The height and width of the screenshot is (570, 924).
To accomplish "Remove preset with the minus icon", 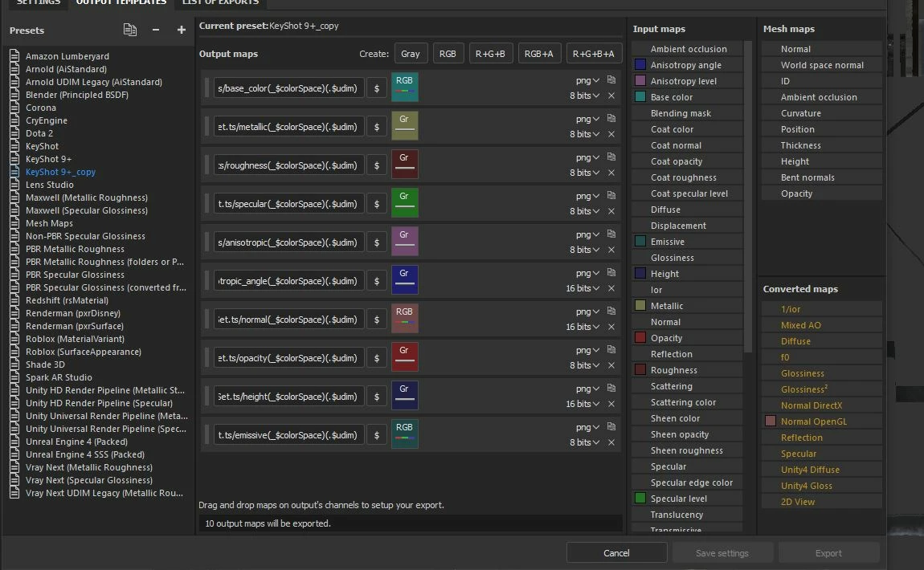I will tap(156, 30).
